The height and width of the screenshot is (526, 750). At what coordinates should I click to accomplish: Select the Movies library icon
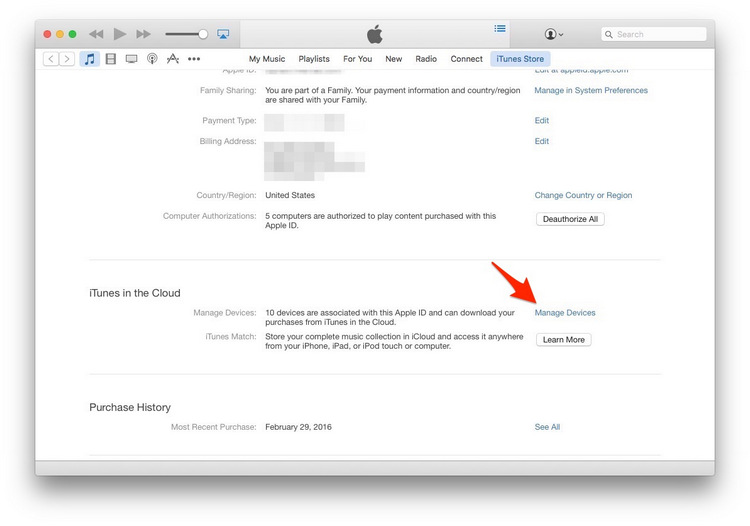point(110,59)
